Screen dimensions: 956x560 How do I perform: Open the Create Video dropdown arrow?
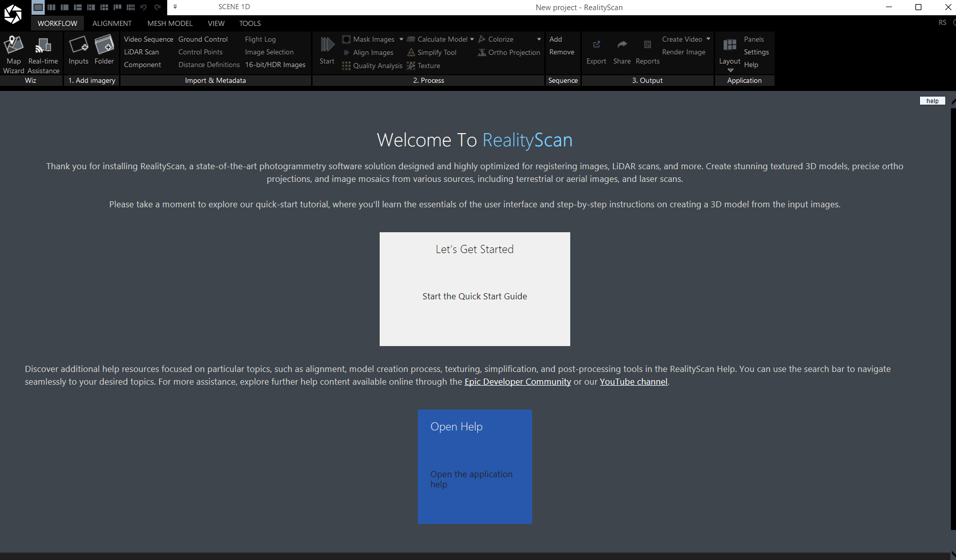pyautogui.click(x=708, y=39)
